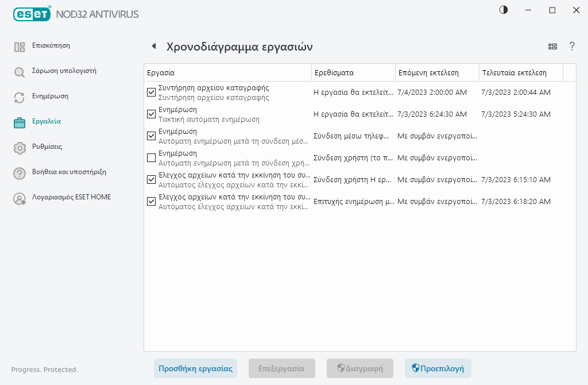This screenshot has height=385, width=588.
Task: Click the Λογαριασμός ESET HOME account icon
Action: click(20, 199)
